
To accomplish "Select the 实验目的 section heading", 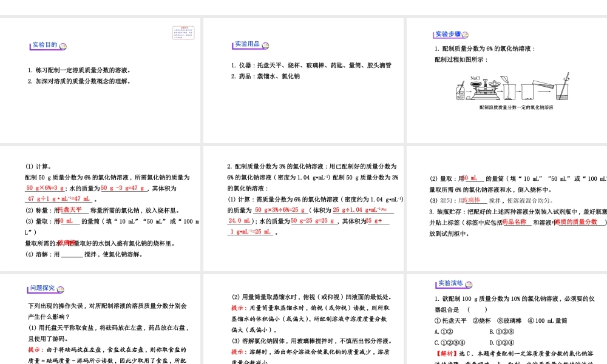I will (x=44, y=45).
